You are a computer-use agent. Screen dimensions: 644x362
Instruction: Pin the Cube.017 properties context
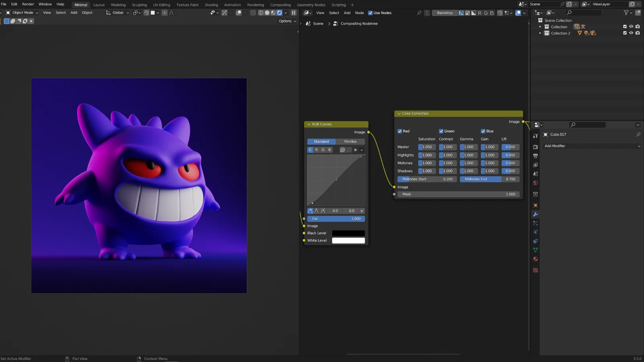(x=638, y=134)
